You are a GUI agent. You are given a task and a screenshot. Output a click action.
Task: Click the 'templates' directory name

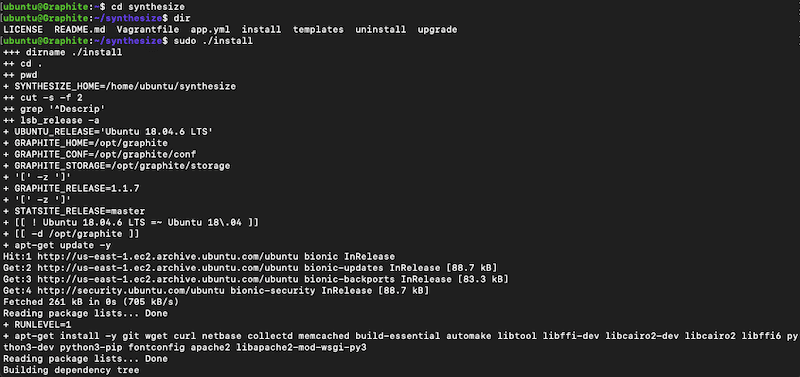point(318,30)
